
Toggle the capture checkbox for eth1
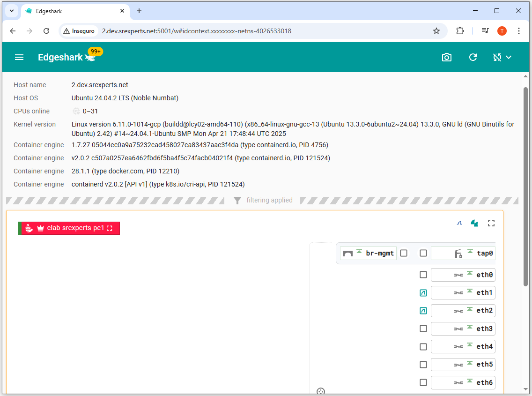pyautogui.click(x=423, y=293)
